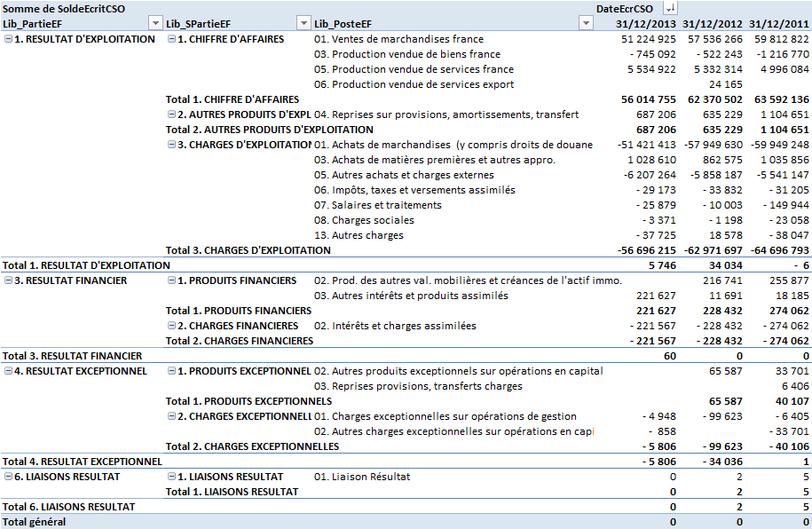The width and height of the screenshot is (812, 529).
Task: Collapse the 1. PRODUITS EXCEPTIONNELS subgroup
Action: pos(171,371)
